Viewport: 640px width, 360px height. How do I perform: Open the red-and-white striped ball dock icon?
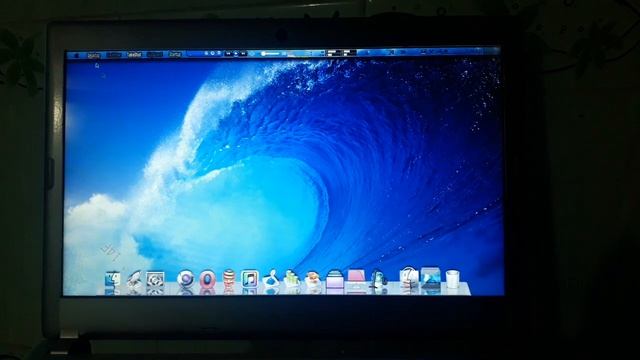[x=229, y=280]
